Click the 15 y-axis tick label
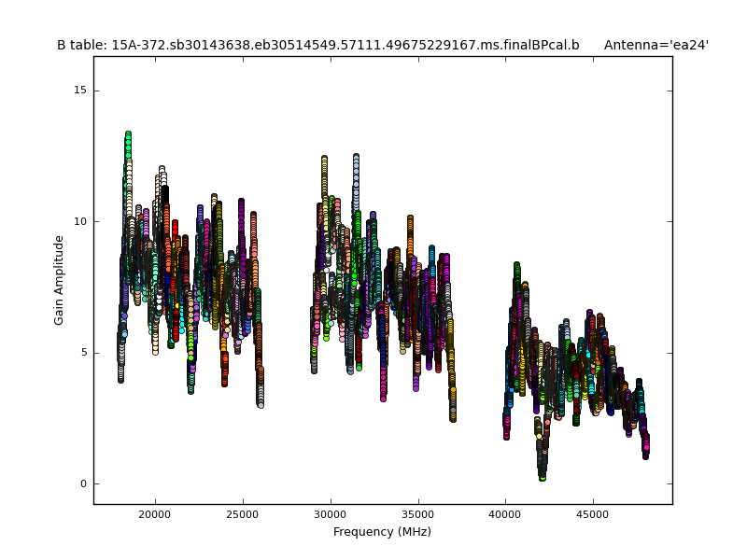 [x=80, y=91]
